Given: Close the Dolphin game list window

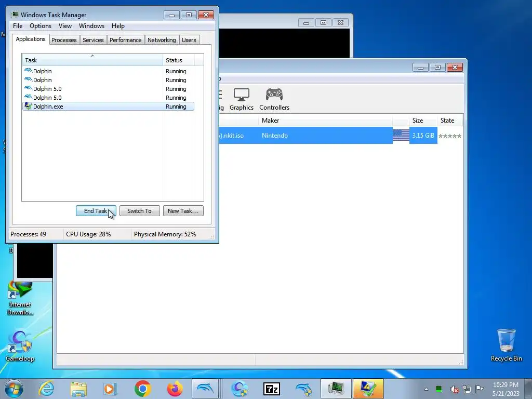Looking at the screenshot, I should (x=455, y=67).
